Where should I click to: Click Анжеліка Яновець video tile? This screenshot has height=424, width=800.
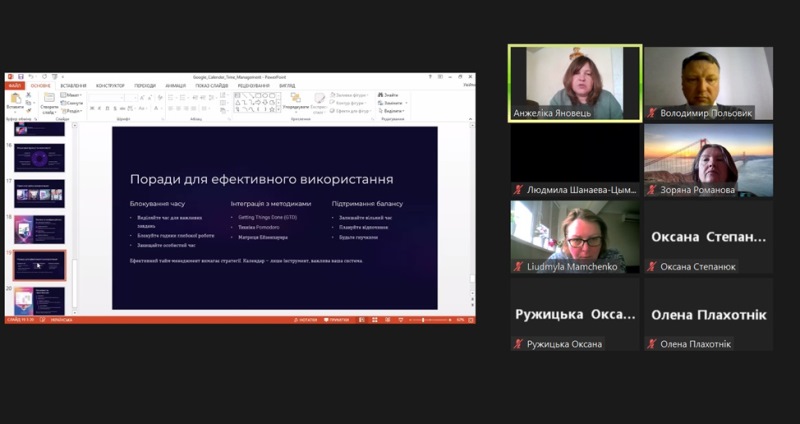click(575, 83)
